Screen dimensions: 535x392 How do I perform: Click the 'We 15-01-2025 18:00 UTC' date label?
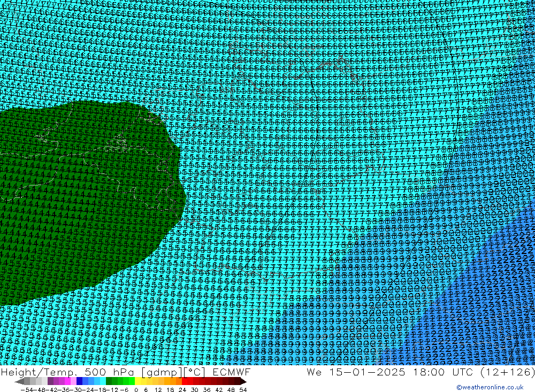tap(391, 372)
